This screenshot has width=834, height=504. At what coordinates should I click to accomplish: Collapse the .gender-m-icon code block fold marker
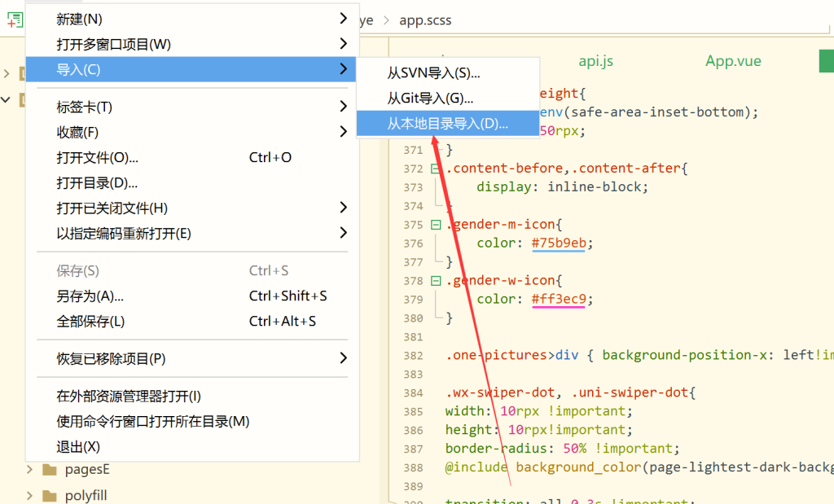pyautogui.click(x=436, y=225)
